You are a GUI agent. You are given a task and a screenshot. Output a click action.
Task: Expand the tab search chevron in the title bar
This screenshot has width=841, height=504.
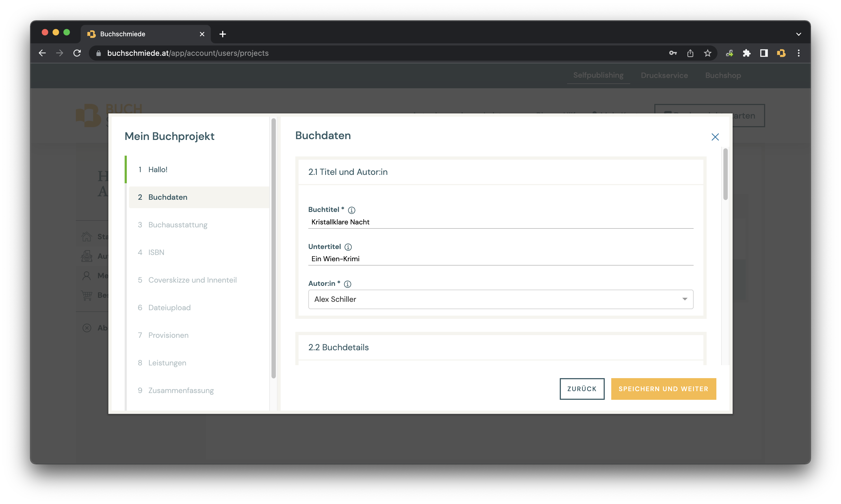(798, 34)
